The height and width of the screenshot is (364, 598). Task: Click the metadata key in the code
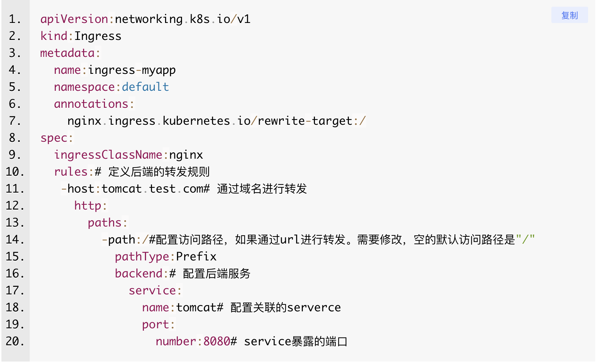[x=67, y=53]
